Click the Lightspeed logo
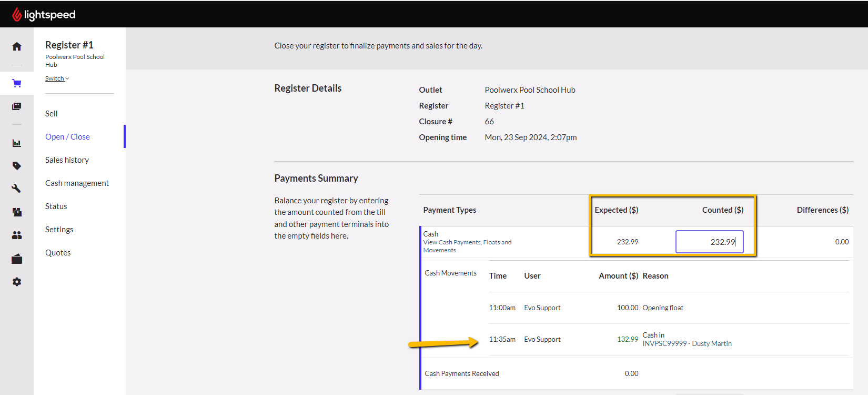Image resolution: width=868 pixels, height=395 pixels. (x=44, y=14)
